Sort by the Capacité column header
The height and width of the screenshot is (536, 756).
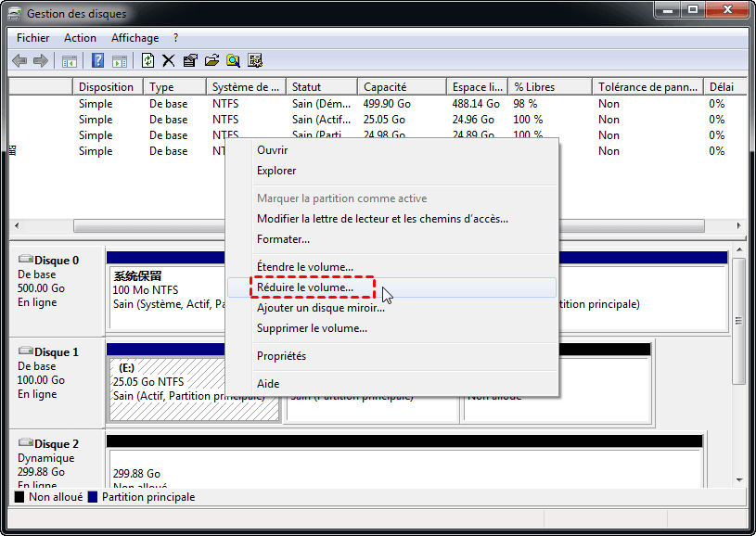[x=402, y=87]
